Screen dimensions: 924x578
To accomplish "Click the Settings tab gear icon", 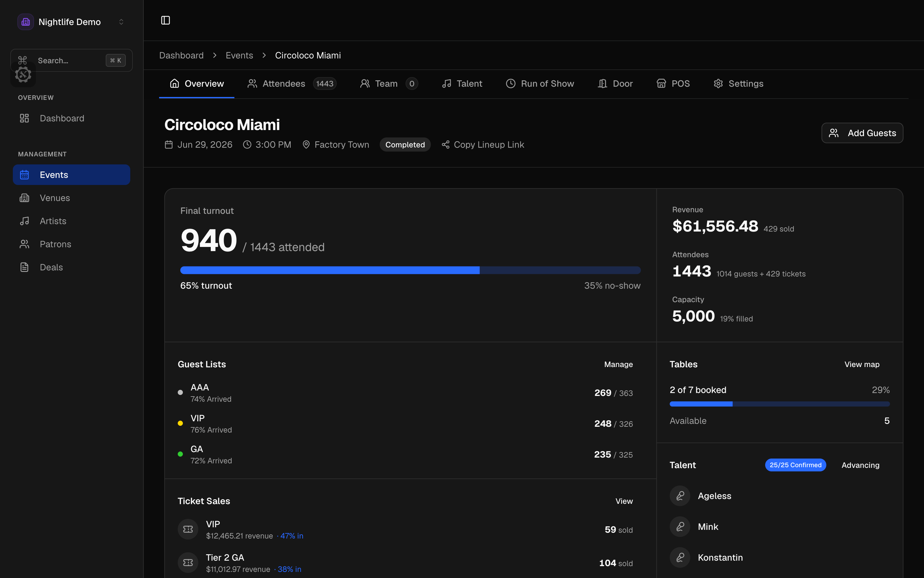I will pos(718,84).
